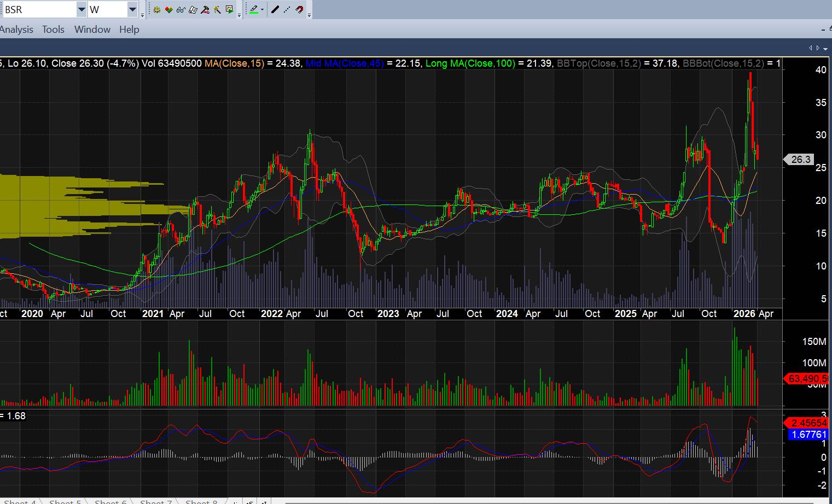The width and height of the screenshot is (832, 504).
Task: Open the Window menu
Action: point(92,30)
